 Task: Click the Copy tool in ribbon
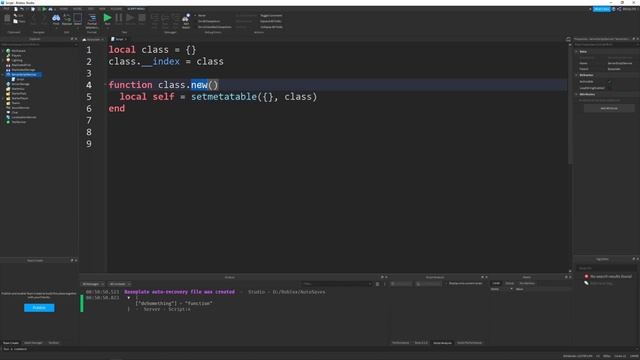pos(19,21)
